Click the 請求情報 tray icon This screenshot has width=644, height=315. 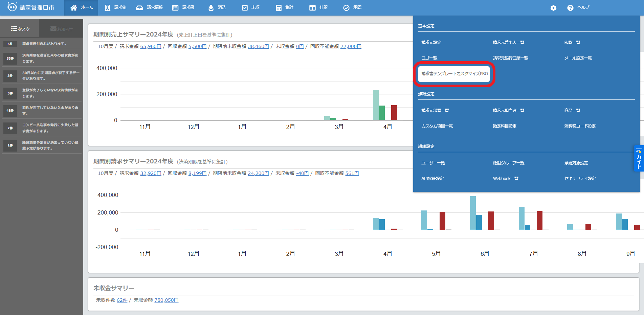click(139, 8)
